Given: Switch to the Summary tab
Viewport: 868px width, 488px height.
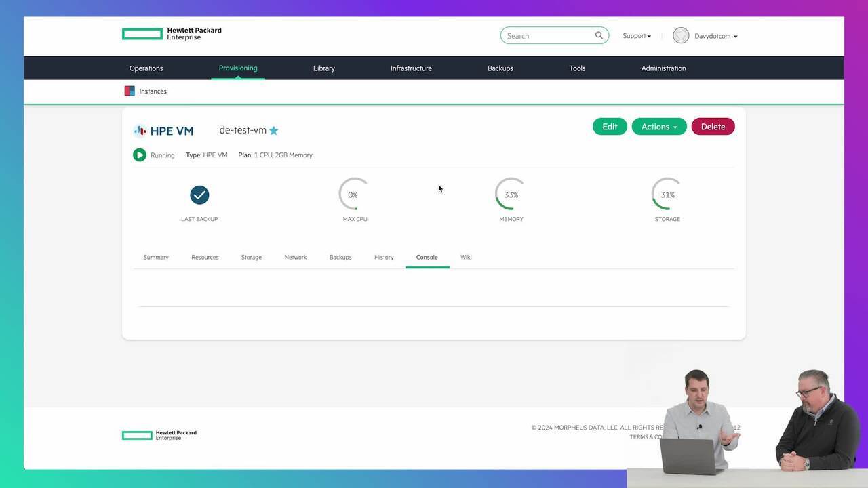Looking at the screenshot, I should (x=156, y=258).
